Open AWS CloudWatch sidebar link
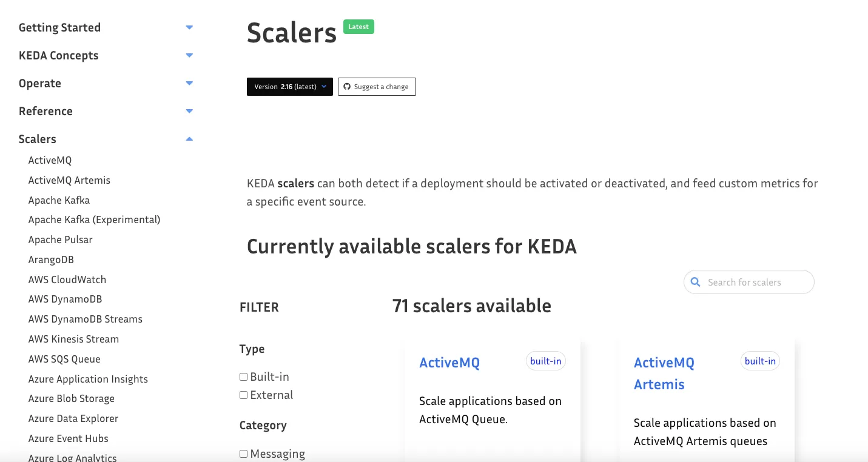The height and width of the screenshot is (462, 868). [x=67, y=280]
